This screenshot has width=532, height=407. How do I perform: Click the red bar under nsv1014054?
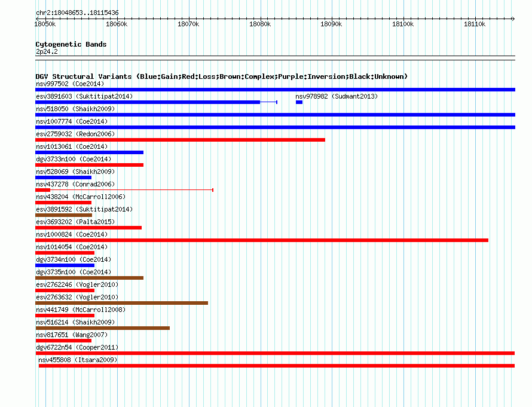pyautogui.click(x=65, y=253)
